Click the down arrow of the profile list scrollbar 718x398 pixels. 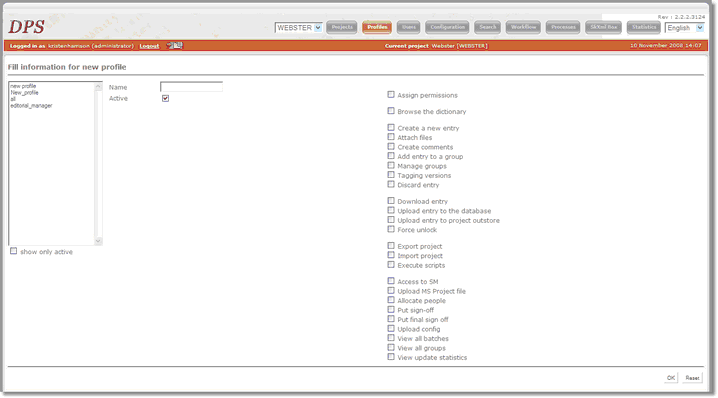pyautogui.click(x=98, y=241)
